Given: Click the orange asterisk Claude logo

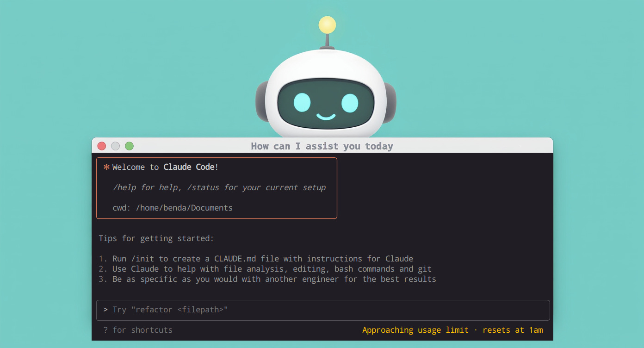Looking at the screenshot, I should pos(106,167).
